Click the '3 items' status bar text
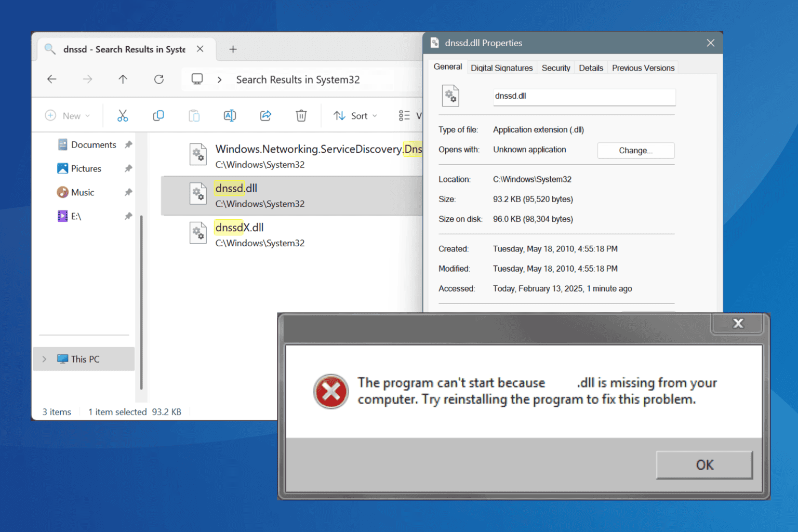This screenshot has width=798, height=532. click(57, 412)
